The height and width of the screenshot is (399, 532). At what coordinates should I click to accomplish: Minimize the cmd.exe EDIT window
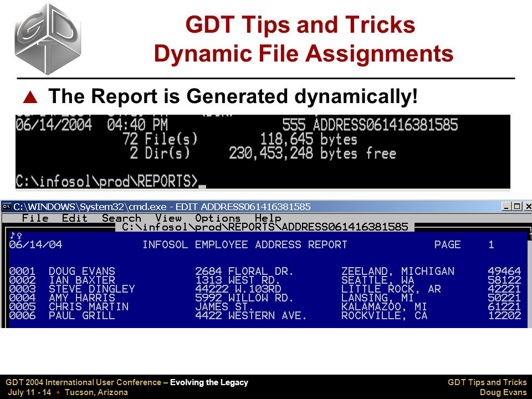506,206
